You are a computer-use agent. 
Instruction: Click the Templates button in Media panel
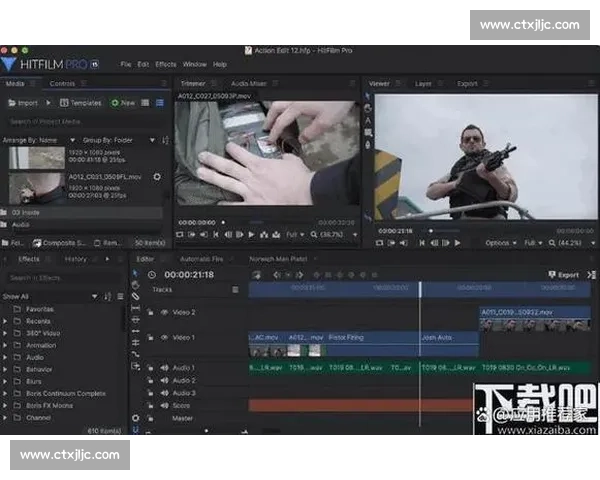[80, 103]
